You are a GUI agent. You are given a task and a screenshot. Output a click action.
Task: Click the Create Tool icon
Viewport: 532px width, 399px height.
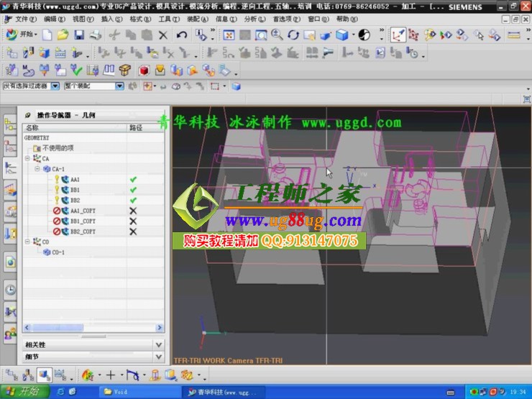pos(28,53)
